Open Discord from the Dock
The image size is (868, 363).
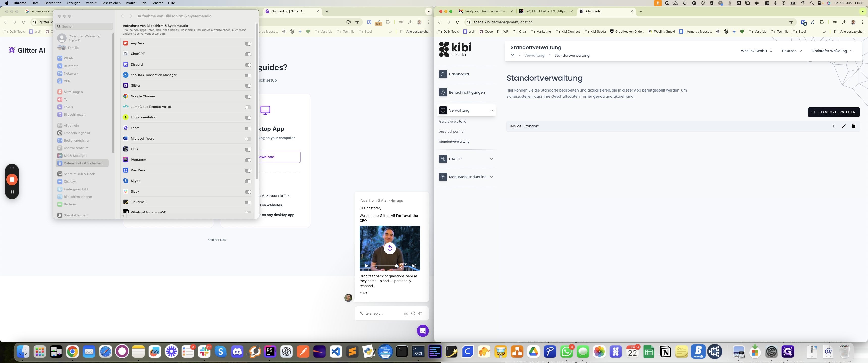237,352
